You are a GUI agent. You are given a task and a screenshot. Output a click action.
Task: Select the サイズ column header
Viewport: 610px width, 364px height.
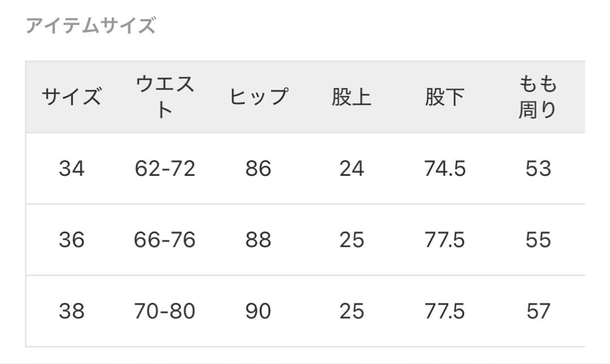[72, 97]
